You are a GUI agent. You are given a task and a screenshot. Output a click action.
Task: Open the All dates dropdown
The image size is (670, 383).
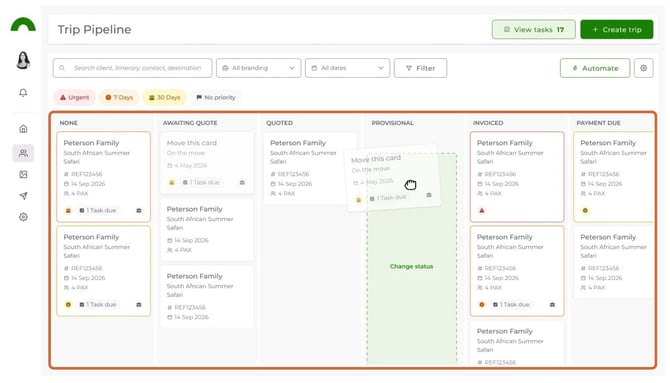(347, 68)
